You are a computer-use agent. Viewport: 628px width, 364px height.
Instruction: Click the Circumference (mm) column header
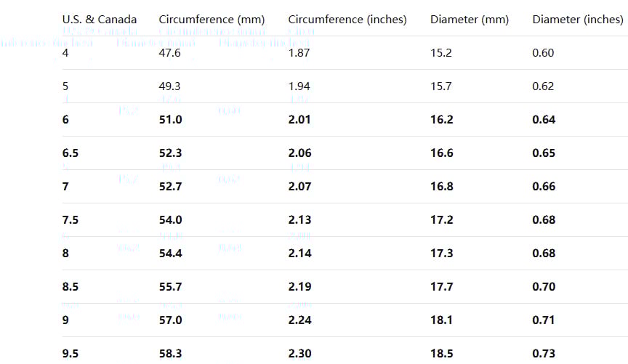coord(212,20)
